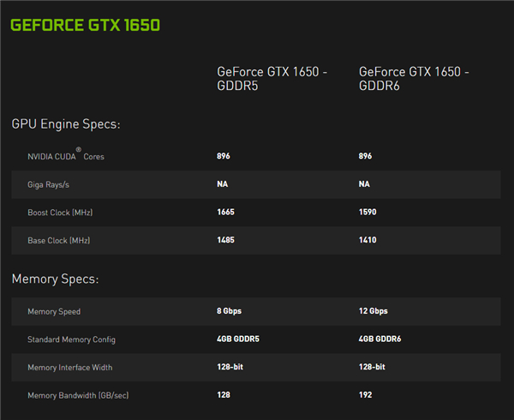Click the base clock value 1410
Image resolution: width=514 pixels, height=420 pixels.
(368, 240)
